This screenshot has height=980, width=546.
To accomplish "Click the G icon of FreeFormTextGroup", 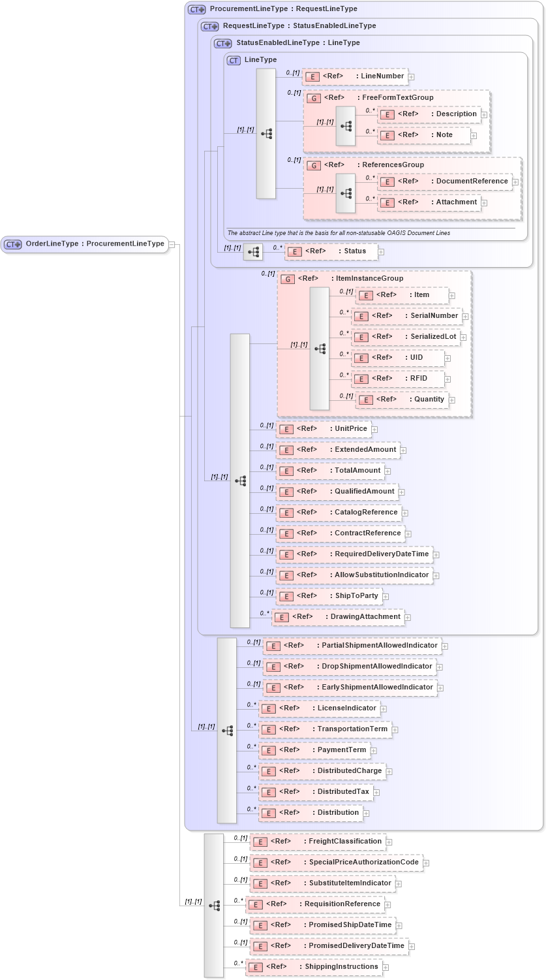I will [312, 97].
